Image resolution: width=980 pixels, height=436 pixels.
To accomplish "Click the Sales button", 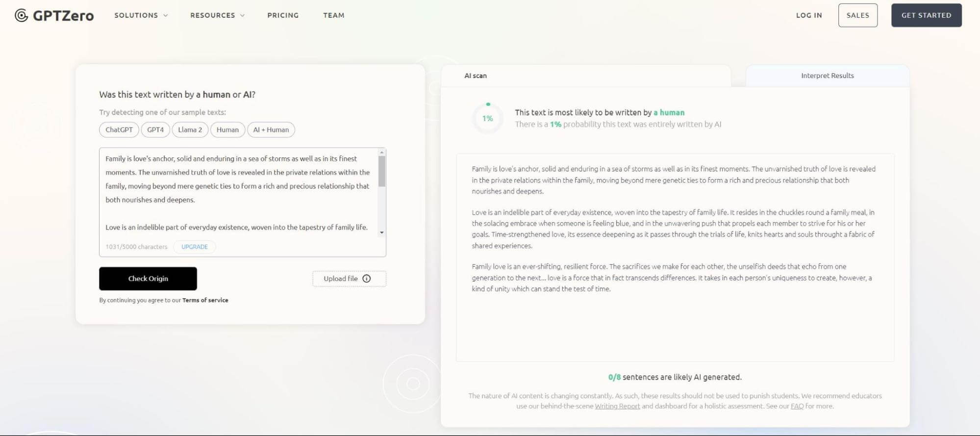I will 858,15.
